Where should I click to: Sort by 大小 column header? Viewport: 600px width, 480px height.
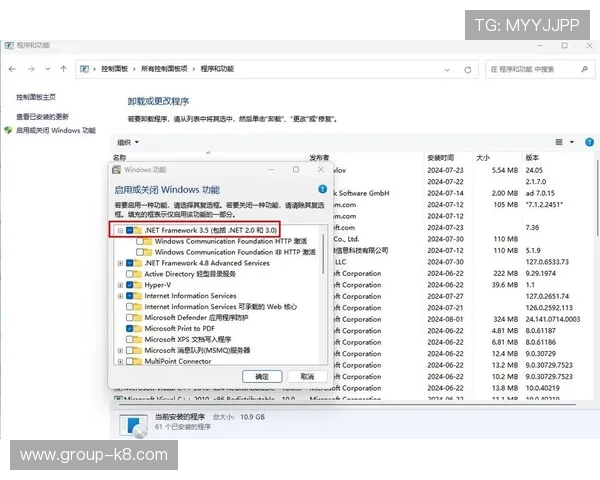(483, 157)
